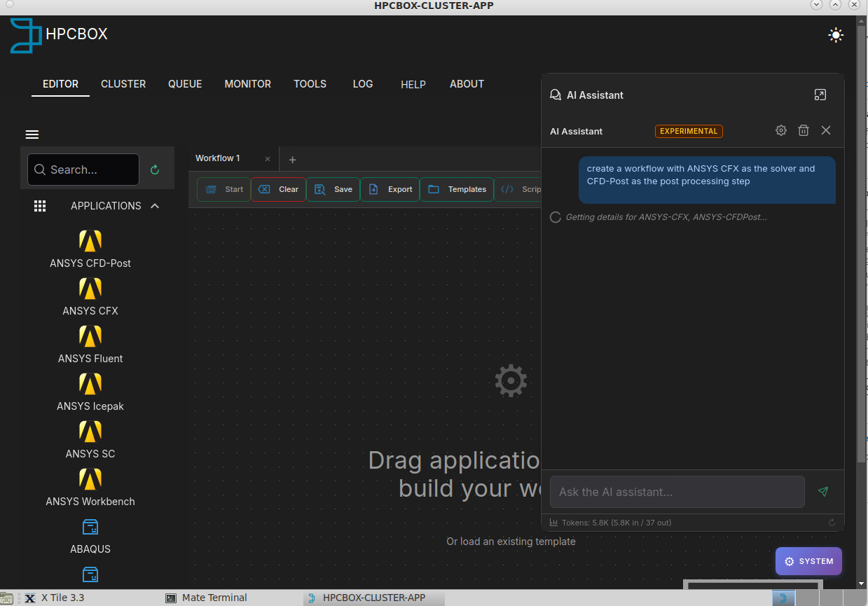
Task: Click the applications grid icon
Action: (x=40, y=206)
